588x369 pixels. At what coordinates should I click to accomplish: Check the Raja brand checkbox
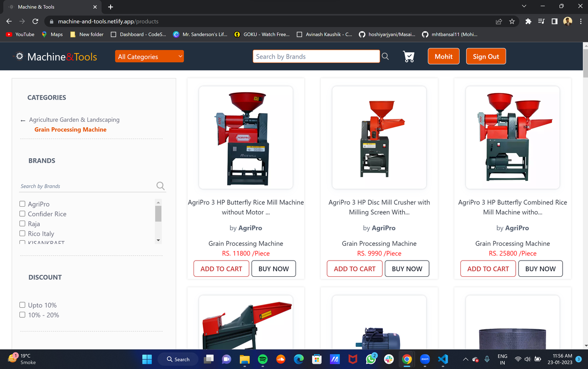(22, 223)
